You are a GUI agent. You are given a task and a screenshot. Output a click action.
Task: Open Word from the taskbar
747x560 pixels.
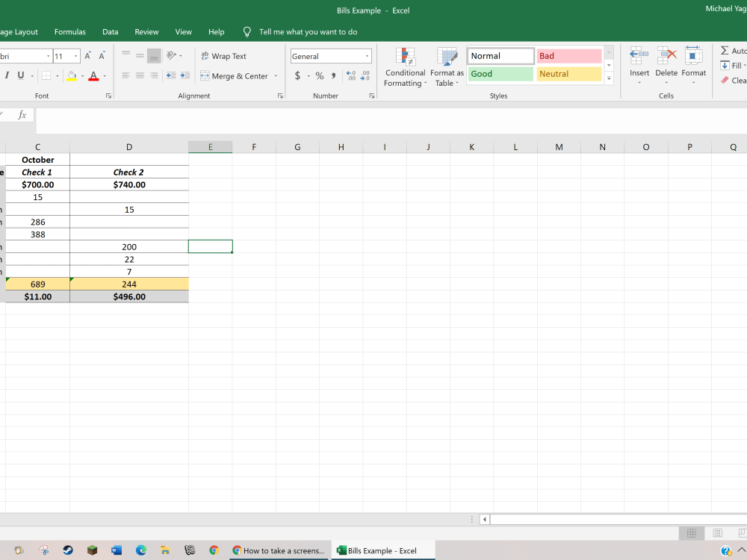tap(117, 550)
